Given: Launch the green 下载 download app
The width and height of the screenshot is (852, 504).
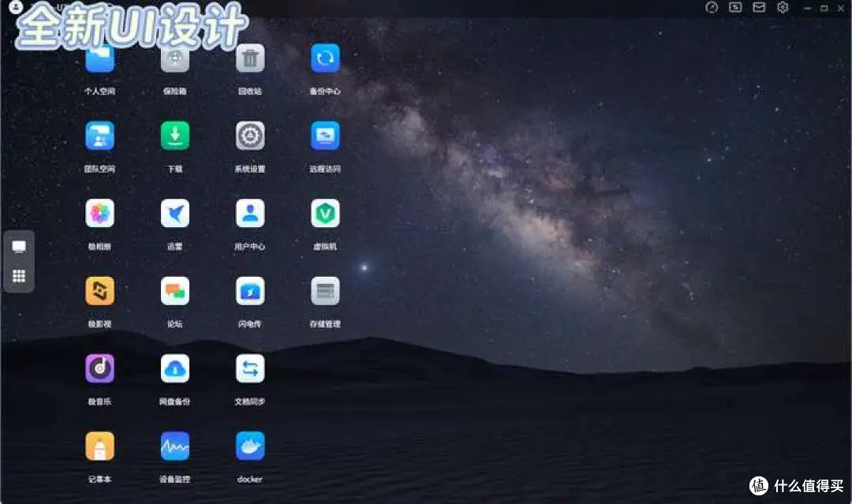Looking at the screenshot, I should (175, 136).
